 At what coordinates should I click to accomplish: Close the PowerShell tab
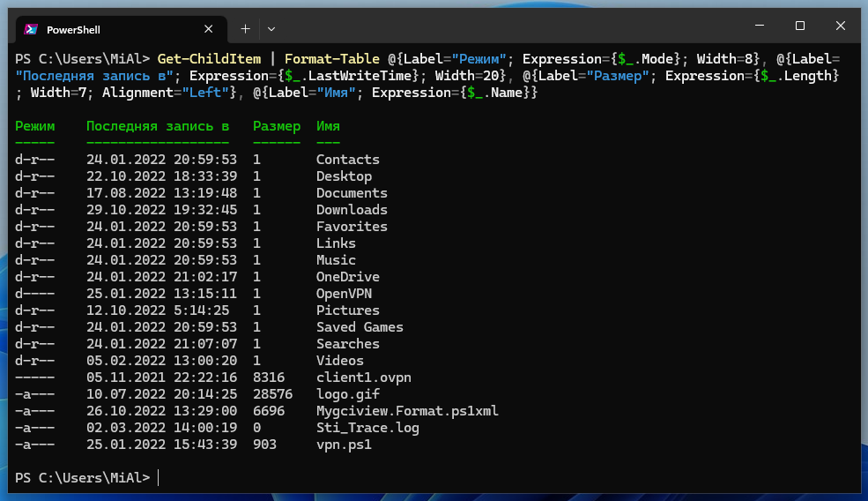(x=209, y=28)
